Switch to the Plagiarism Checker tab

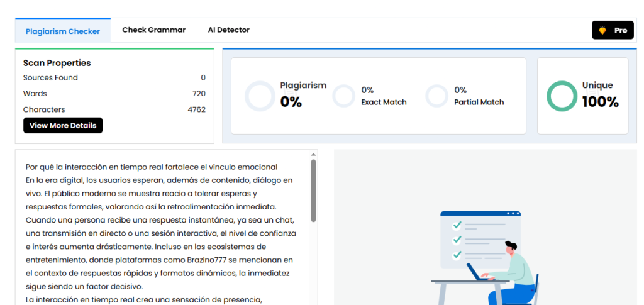pyautogui.click(x=63, y=31)
